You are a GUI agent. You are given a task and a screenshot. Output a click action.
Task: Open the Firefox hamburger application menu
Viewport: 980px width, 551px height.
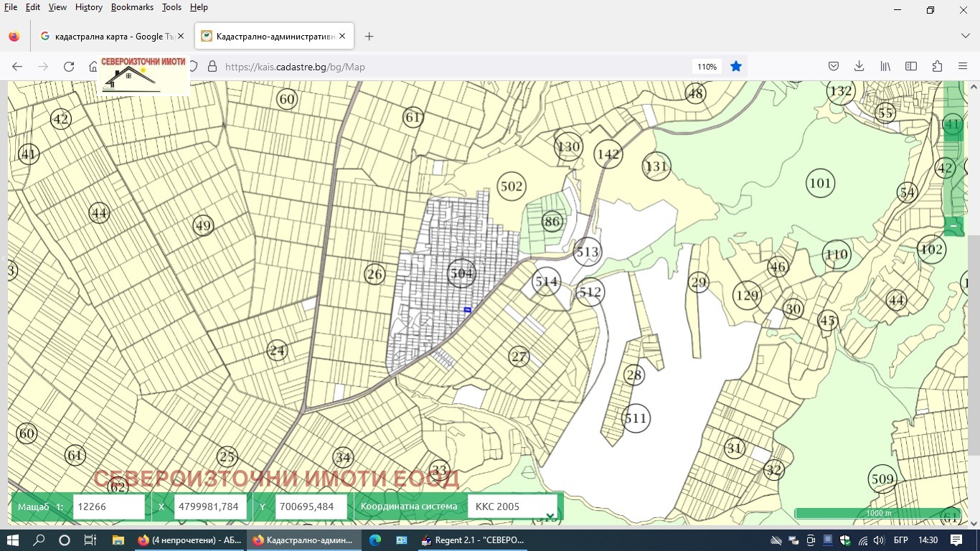pos(963,67)
